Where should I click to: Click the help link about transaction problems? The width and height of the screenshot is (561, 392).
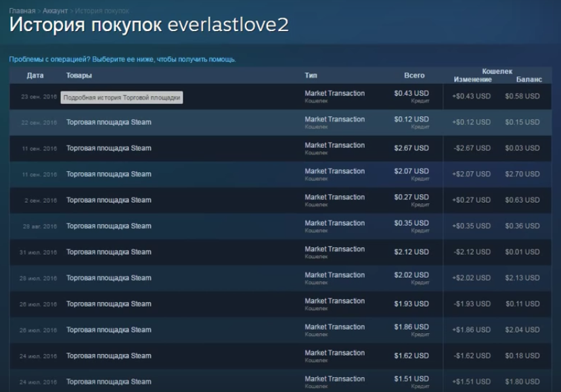coord(122,59)
